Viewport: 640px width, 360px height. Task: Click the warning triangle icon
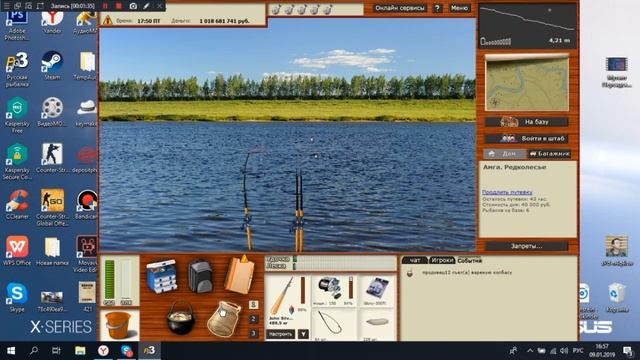107,20
